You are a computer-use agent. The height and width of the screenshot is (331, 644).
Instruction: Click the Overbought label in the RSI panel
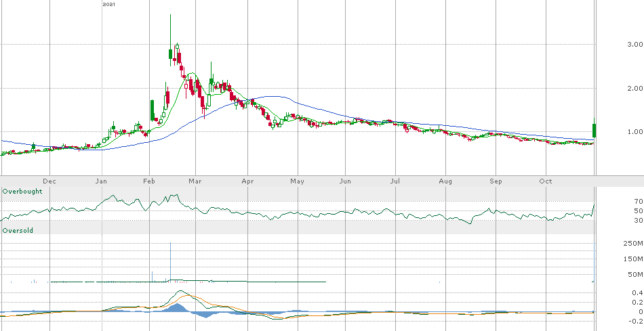coord(22,191)
